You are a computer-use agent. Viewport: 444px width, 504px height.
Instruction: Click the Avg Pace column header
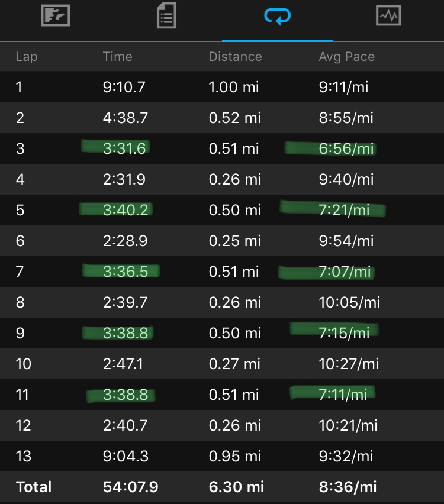(346, 57)
